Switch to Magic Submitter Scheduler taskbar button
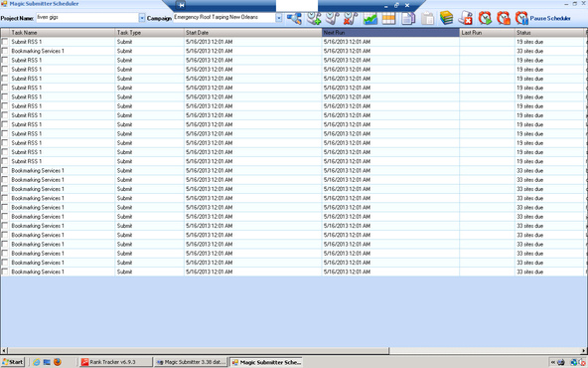 pos(266,362)
